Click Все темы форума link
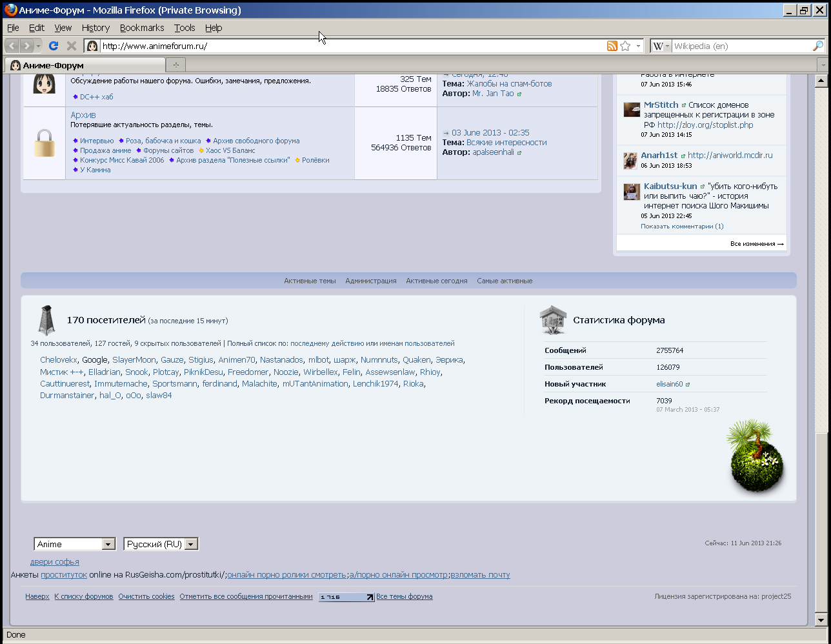The height and width of the screenshot is (644, 831). tap(405, 597)
